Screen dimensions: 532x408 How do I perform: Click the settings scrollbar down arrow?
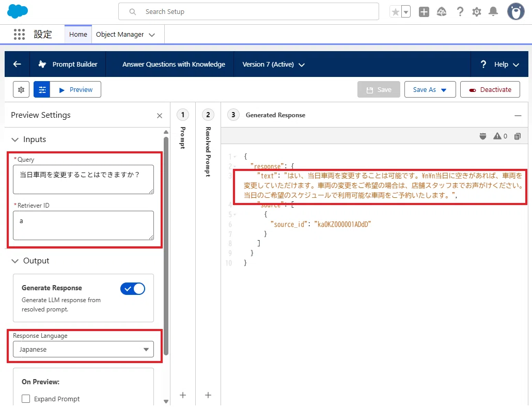tap(166, 401)
